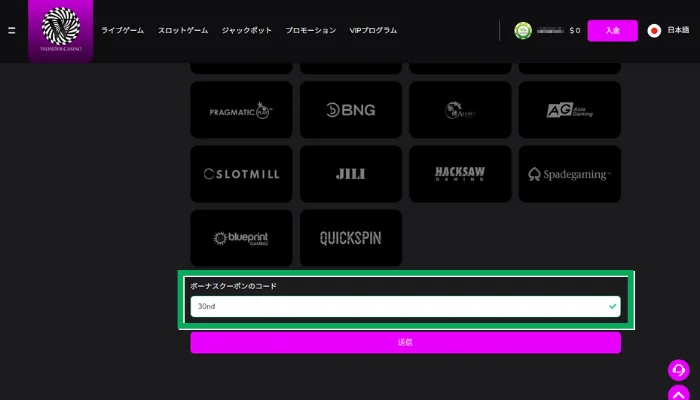
Task: Select the Allbet provider tile
Action: (x=460, y=110)
